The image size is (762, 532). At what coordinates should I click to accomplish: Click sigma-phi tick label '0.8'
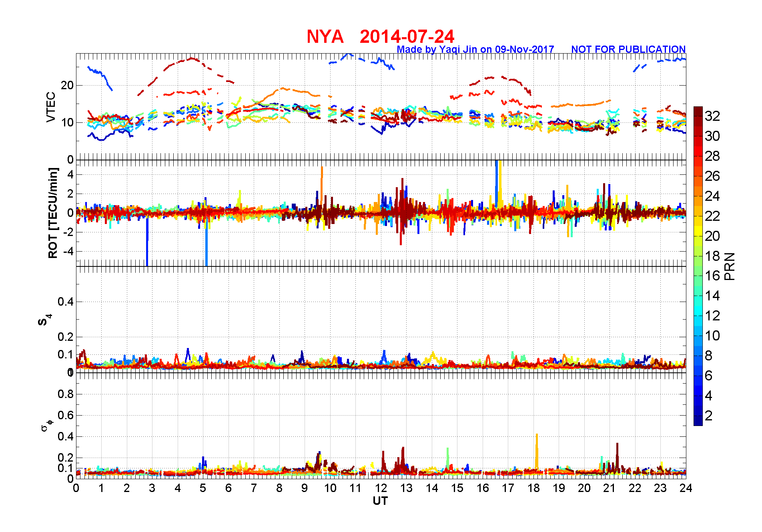click(x=66, y=394)
